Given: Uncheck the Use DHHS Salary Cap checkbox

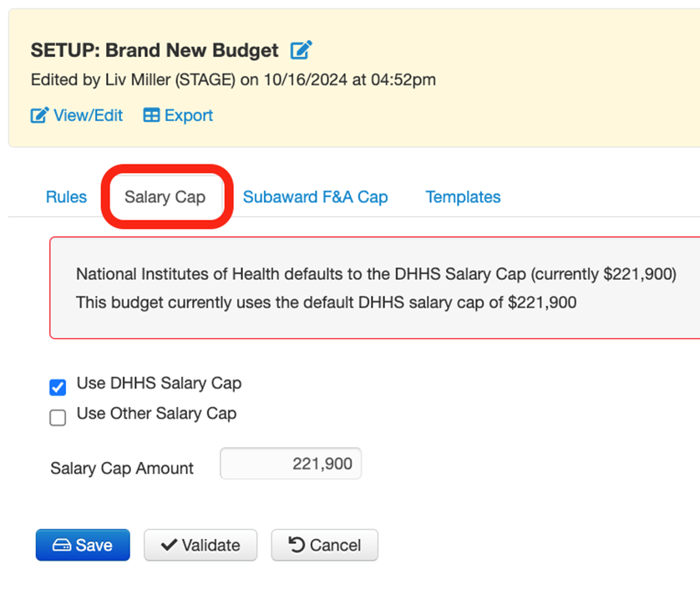Looking at the screenshot, I should 58,387.
